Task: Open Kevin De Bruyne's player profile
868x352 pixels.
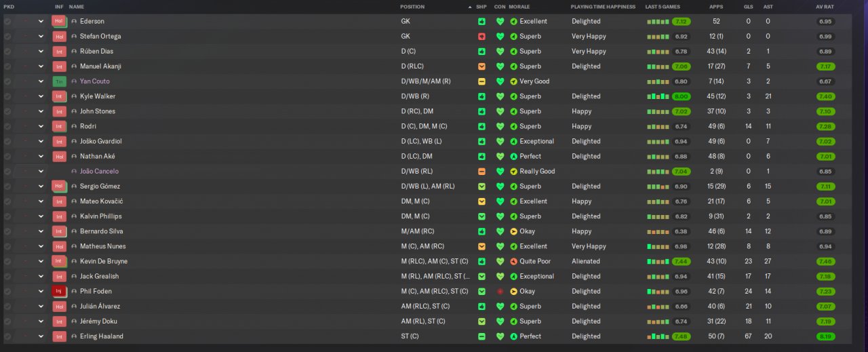Action: tap(104, 261)
